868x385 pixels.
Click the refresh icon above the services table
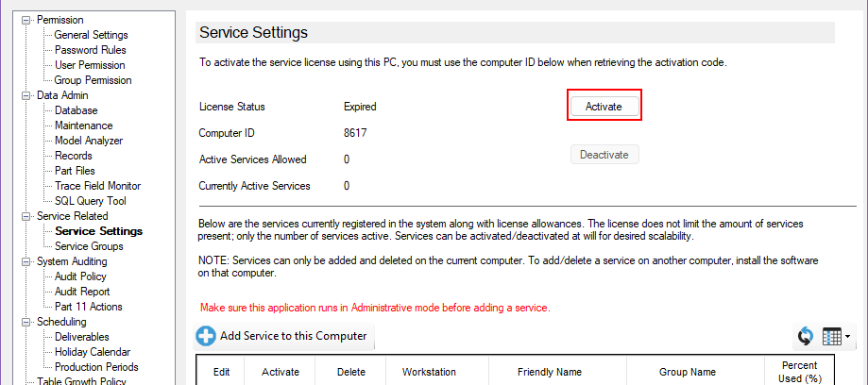tap(806, 337)
